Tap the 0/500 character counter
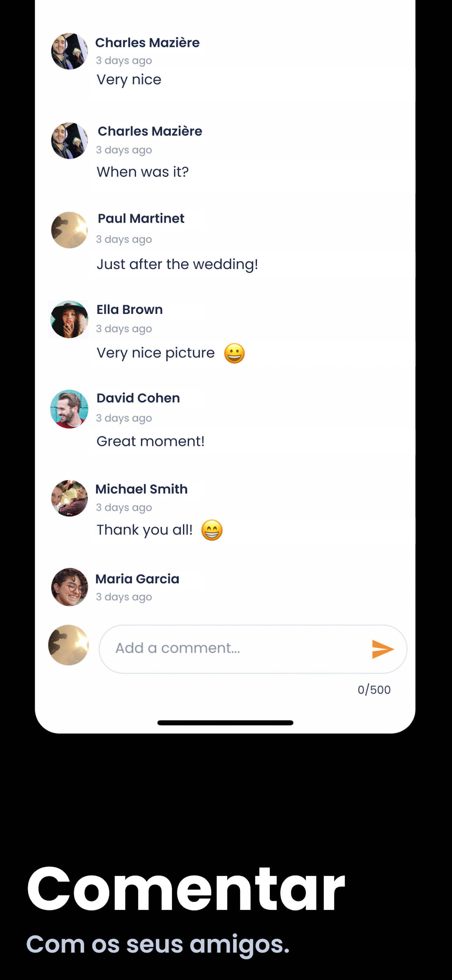 click(374, 690)
